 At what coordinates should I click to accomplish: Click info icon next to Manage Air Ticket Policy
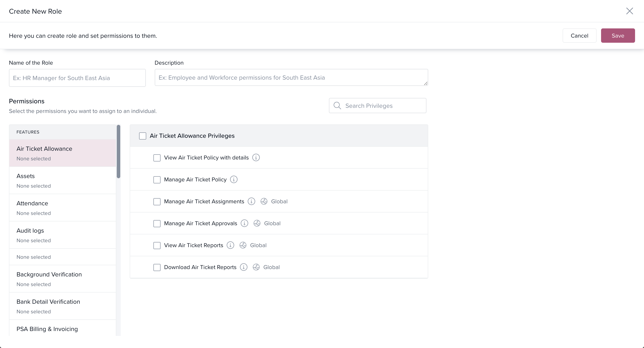coord(233,180)
